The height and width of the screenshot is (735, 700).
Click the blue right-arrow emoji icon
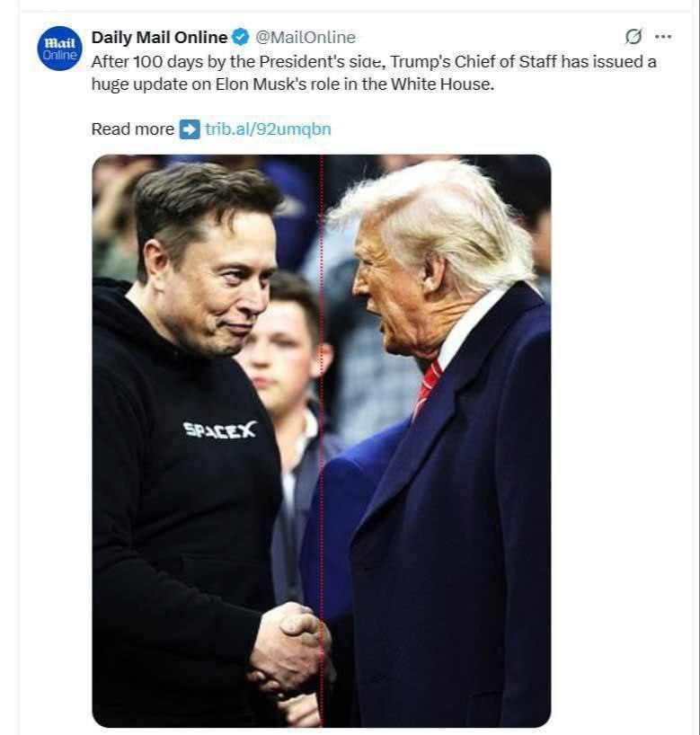(x=189, y=128)
